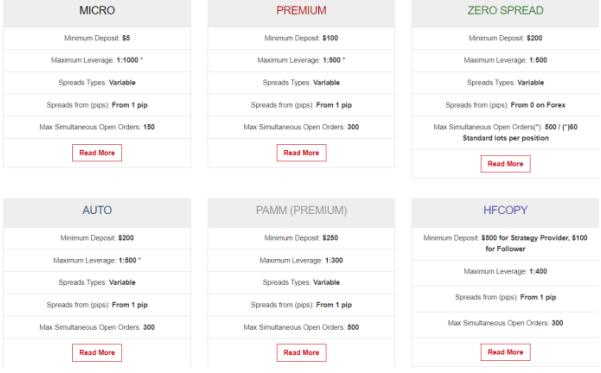This screenshot has height=373, width=601.
Task: Select the PAMM (PREMIUM) heading
Action: click(x=301, y=210)
